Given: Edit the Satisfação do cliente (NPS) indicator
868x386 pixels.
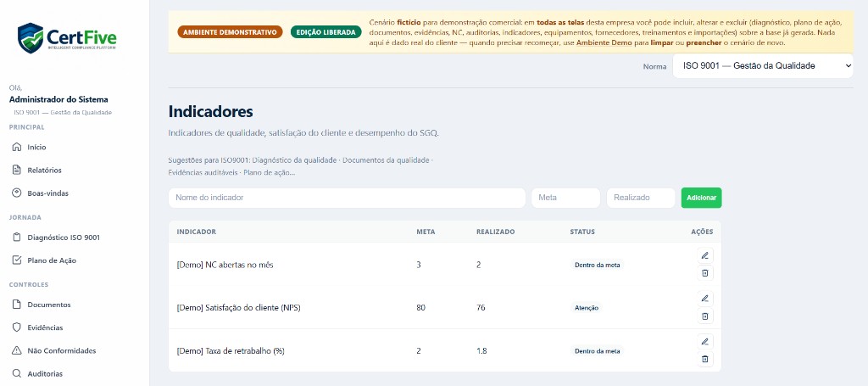Looking at the screenshot, I should pyautogui.click(x=704, y=299).
